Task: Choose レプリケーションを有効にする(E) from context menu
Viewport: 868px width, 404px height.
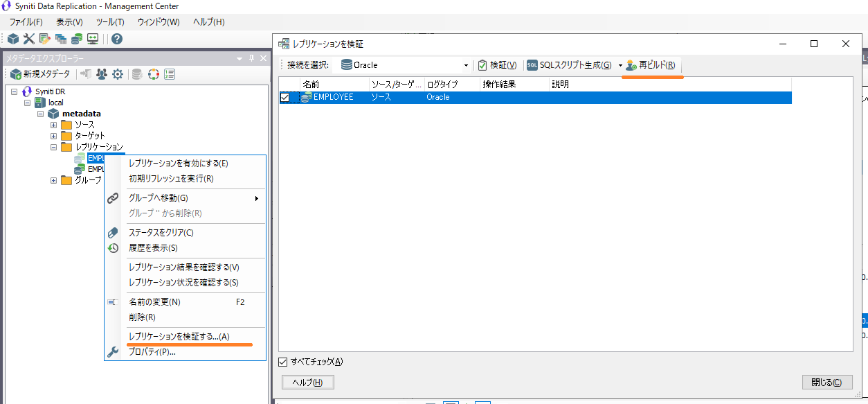Action: tap(185, 164)
